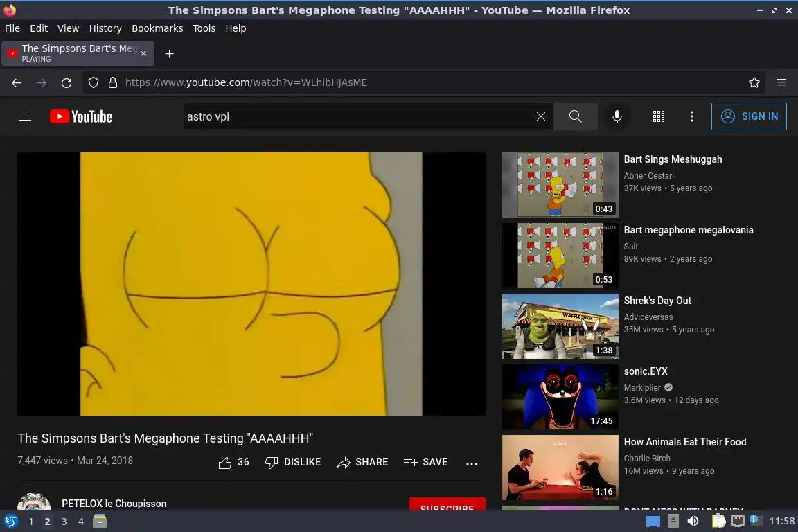Click the taskbar clock 11:58
The height and width of the screenshot is (532, 798).
point(781,521)
